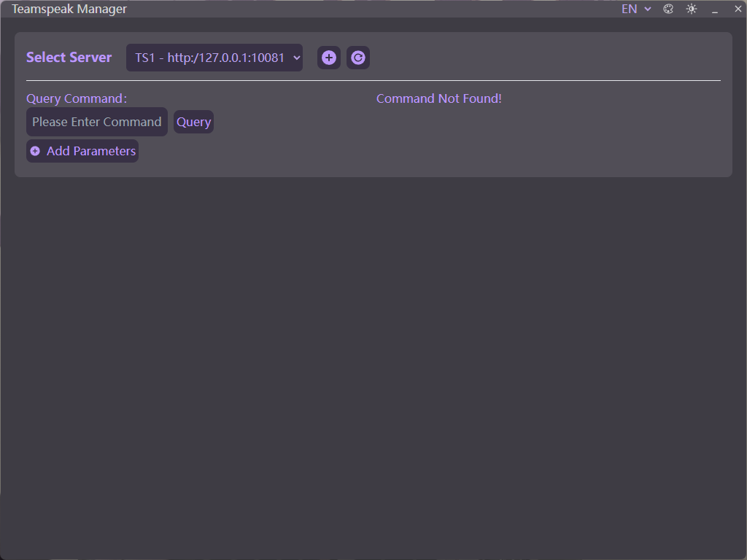This screenshot has height=560, width=747.
Task: Open the color theme palette icon
Action: click(668, 9)
